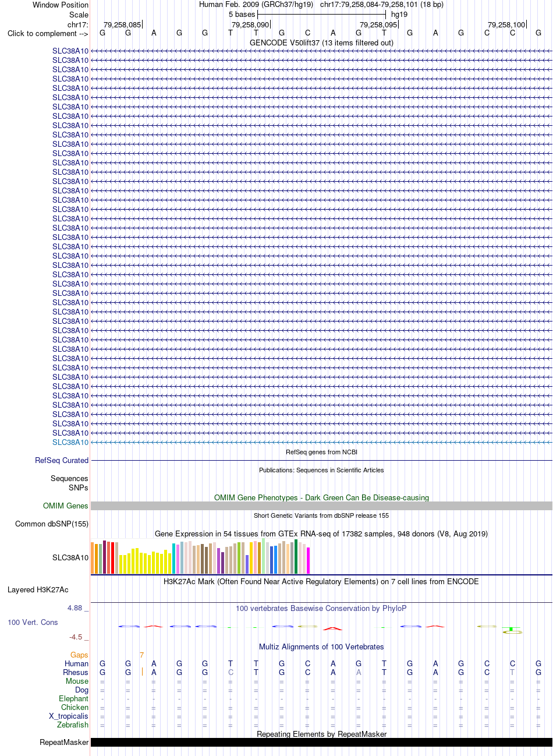Viewport: 553px width, 756px height.
Task: Click the 'Sequences' track label
Action: coord(69,478)
